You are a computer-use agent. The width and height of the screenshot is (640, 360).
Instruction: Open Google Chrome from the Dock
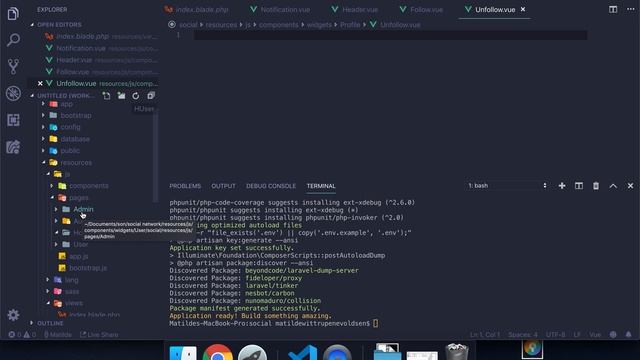[218, 353]
